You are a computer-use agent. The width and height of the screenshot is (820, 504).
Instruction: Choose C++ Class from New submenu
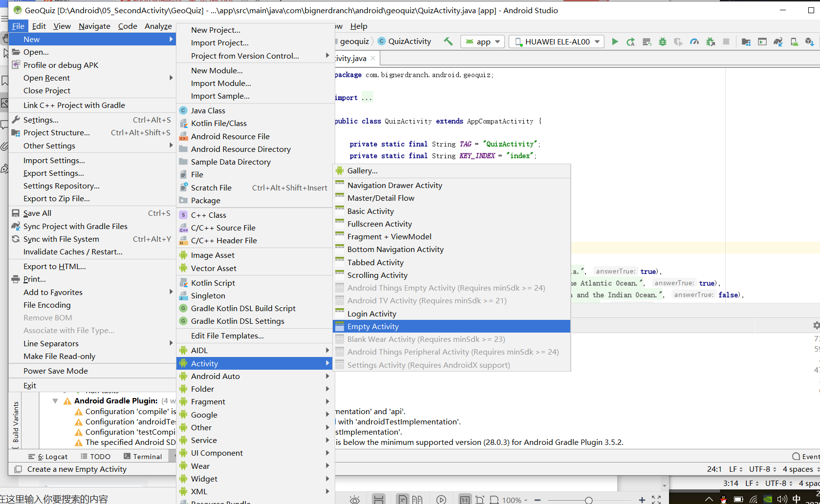254,215
